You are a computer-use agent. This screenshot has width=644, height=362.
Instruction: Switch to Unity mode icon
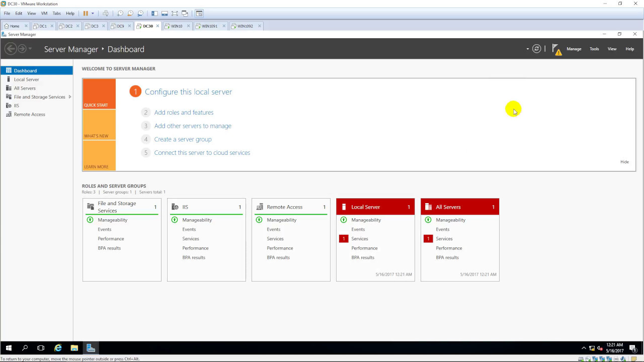point(185,13)
